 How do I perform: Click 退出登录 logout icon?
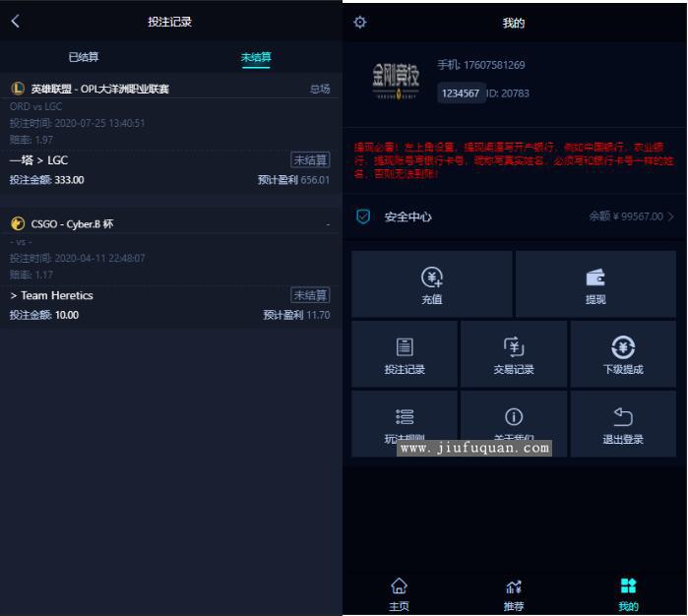click(x=623, y=417)
